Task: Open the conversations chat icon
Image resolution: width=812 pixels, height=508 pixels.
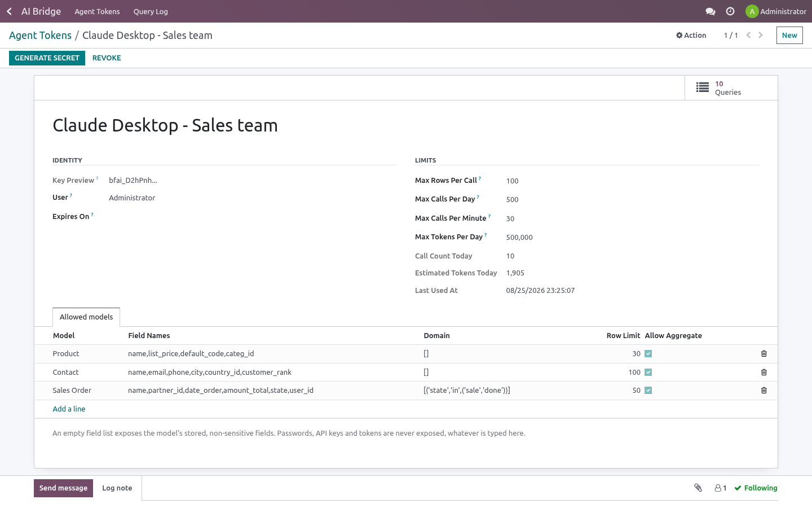Action: pos(710,11)
